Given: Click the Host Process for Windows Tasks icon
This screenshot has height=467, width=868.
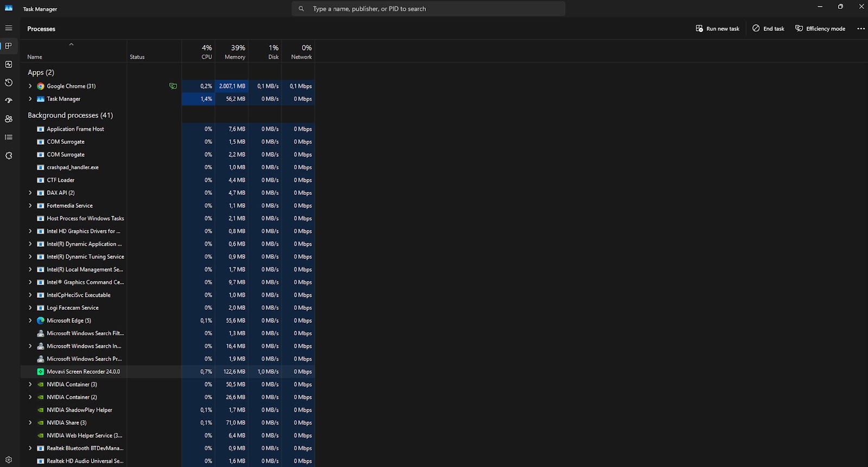Looking at the screenshot, I should point(41,219).
